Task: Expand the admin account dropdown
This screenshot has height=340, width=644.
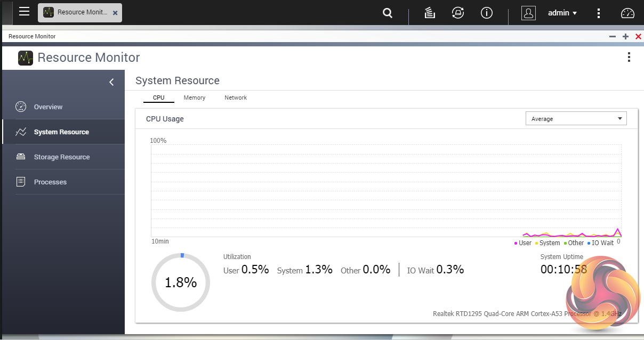Action: (x=562, y=13)
